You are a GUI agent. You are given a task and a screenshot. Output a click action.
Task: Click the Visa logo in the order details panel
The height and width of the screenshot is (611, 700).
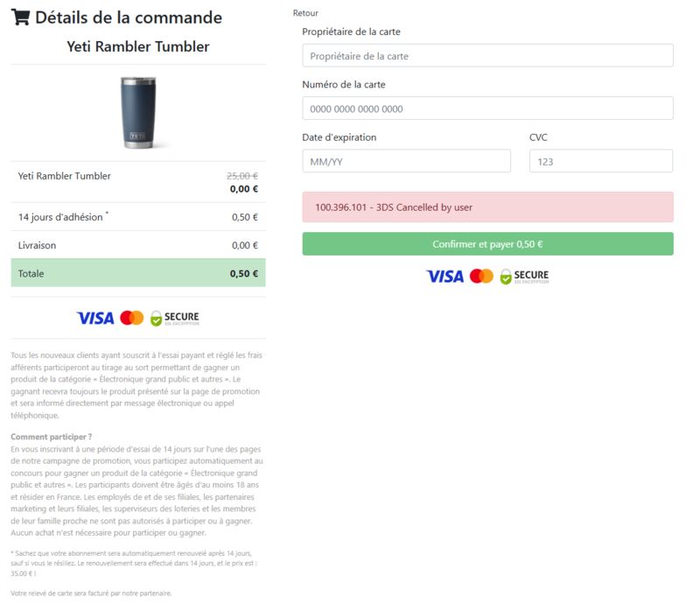(x=94, y=318)
